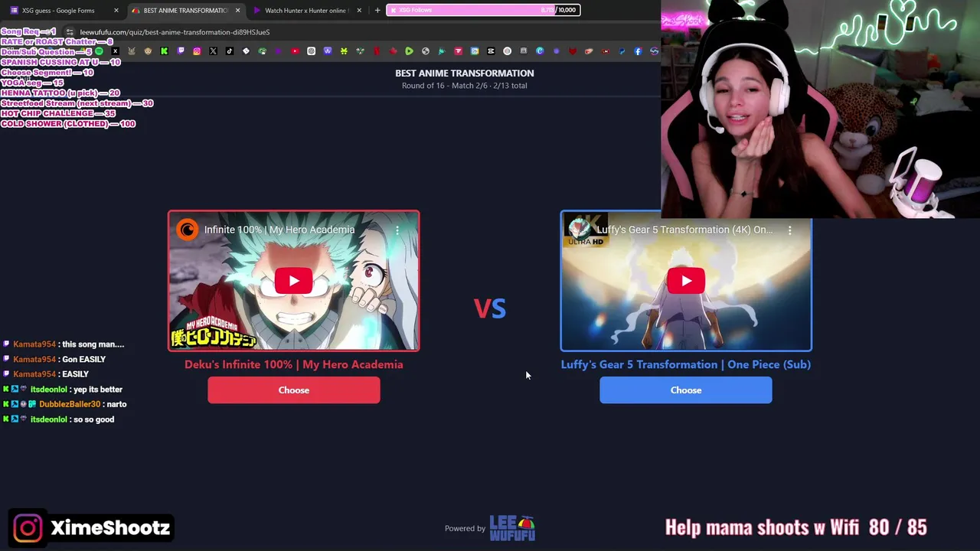Screen dimensions: 980x551
Task: Choose Deku's Infinite 100% red button
Action: pos(294,390)
